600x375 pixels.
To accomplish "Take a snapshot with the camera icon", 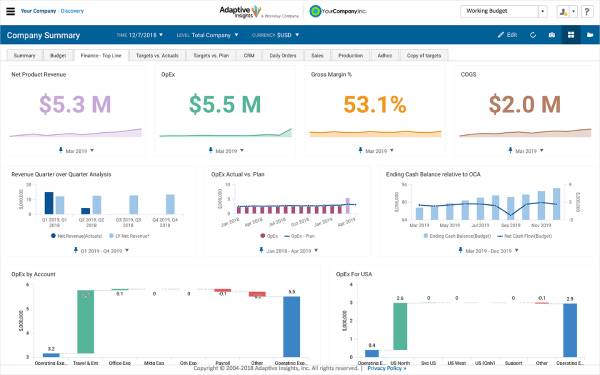I will point(552,35).
